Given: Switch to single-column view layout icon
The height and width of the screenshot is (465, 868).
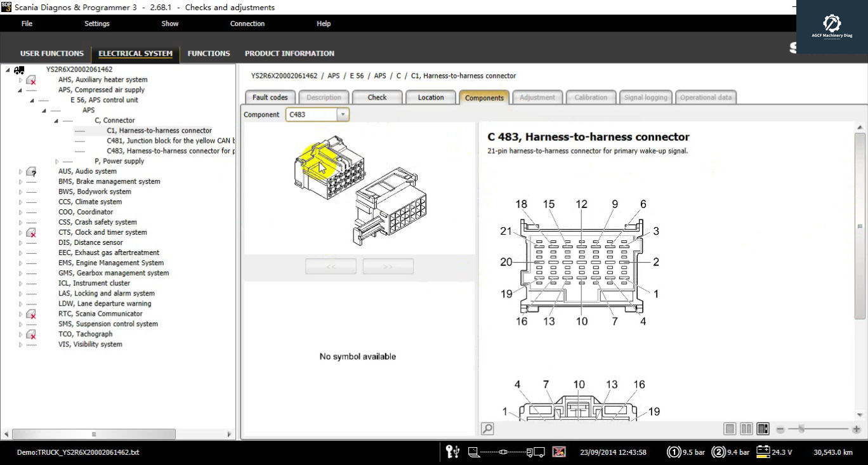Looking at the screenshot, I should tap(730, 429).
